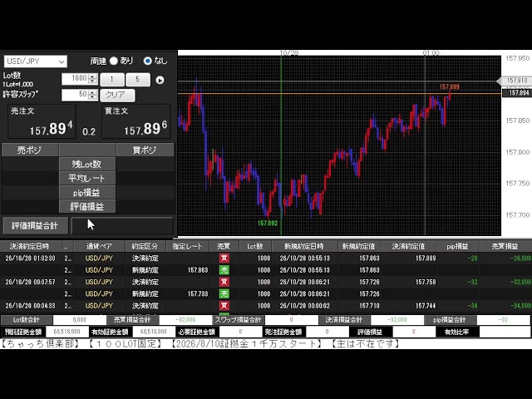The height and width of the screenshot is (399, 532).
Task: Click the pip損益 label in position panel
Action: pyautogui.click(x=86, y=193)
